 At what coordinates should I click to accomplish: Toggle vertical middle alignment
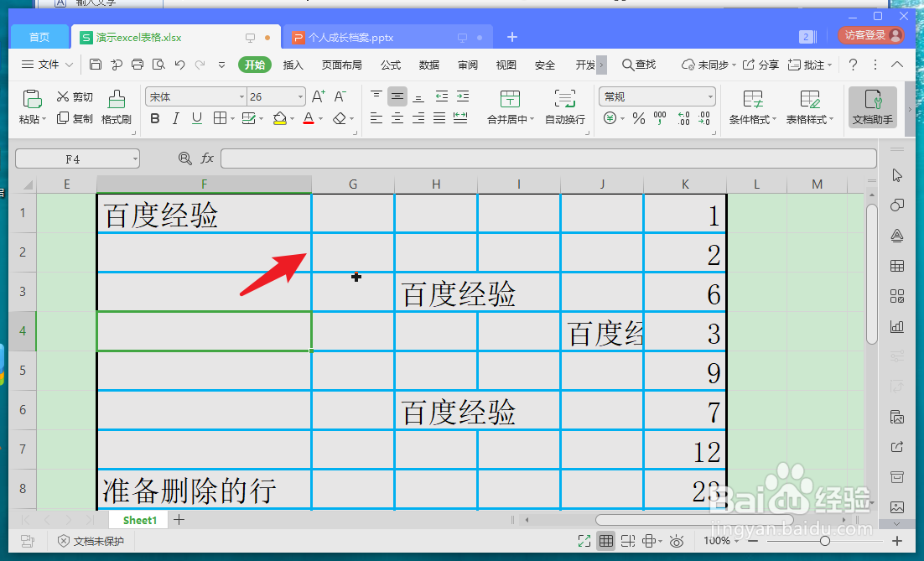point(397,96)
